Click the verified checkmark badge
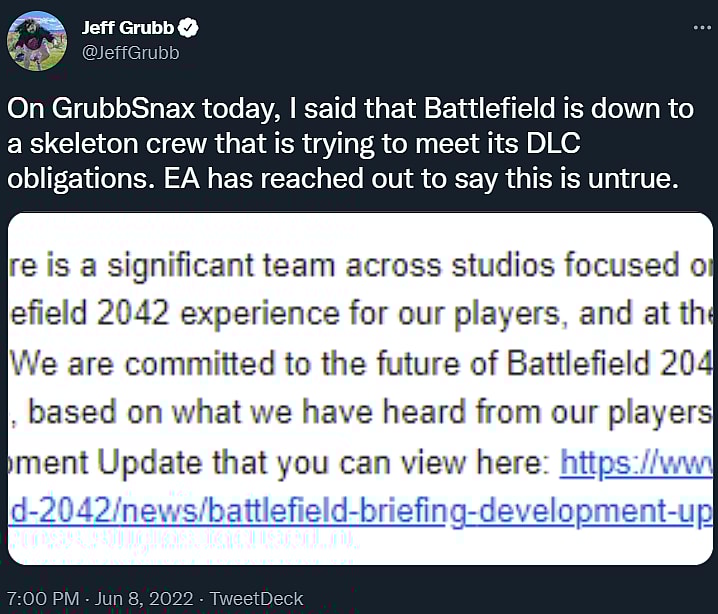The image size is (718, 614). pos(188,28)
